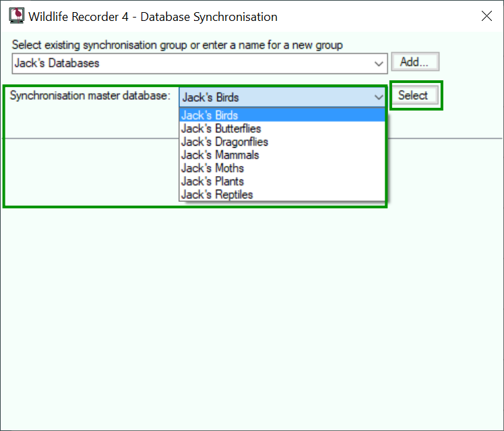Open the synchronisation group dropdown arrow
Image resolution: width=504 pixels, height=431 pixels.
coord(379,63)
